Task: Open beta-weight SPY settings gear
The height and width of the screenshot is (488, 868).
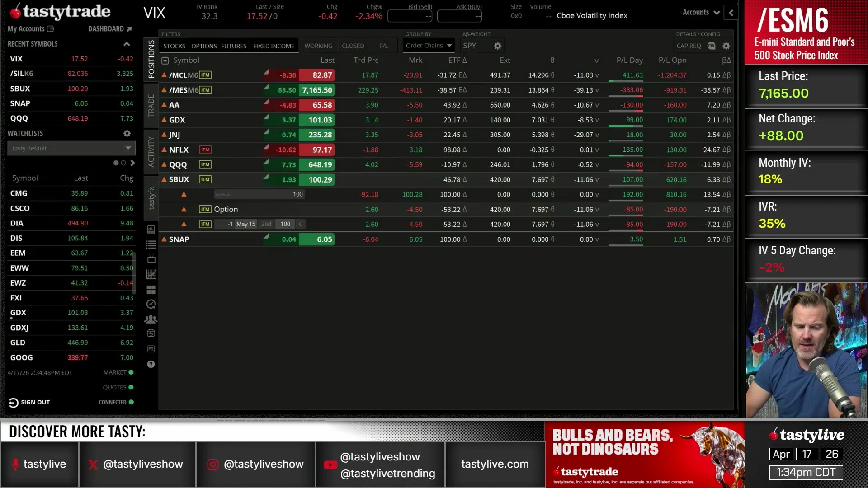Action: click(x=498, y=46)
